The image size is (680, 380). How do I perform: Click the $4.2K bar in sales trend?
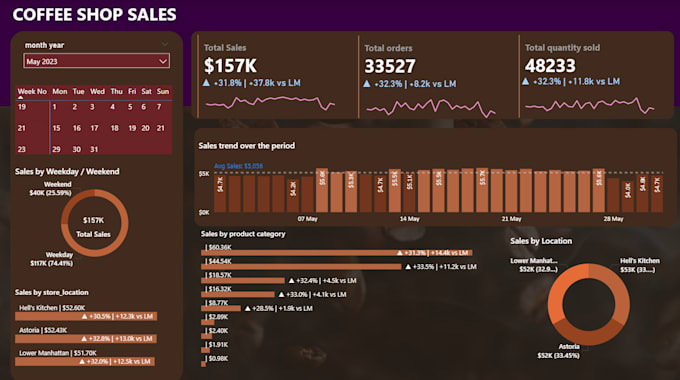[x=293, y=196]
